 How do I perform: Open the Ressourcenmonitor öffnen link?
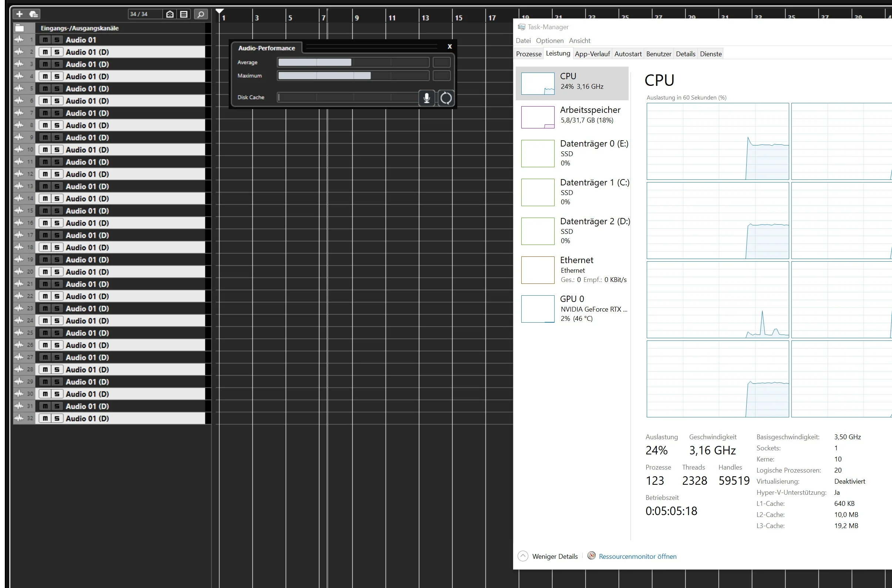coord(637,557)
